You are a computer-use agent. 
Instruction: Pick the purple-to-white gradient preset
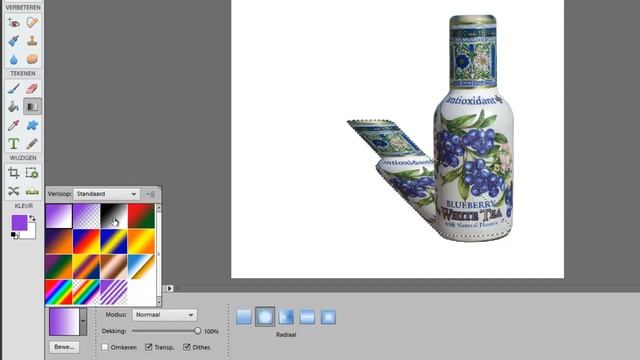pyautogui.click(x=59, y=216)
